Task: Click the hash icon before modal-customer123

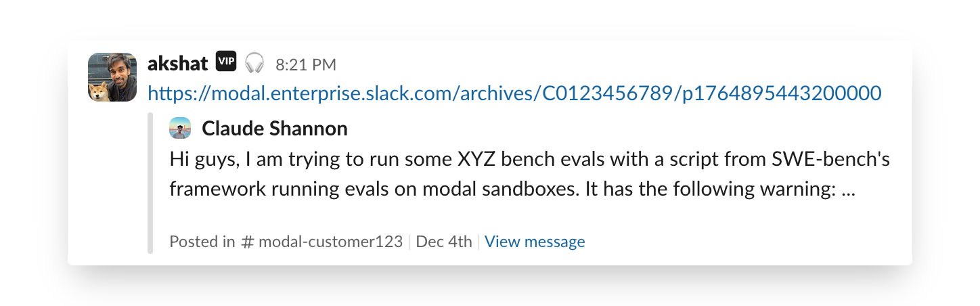Action: point(247,242)
